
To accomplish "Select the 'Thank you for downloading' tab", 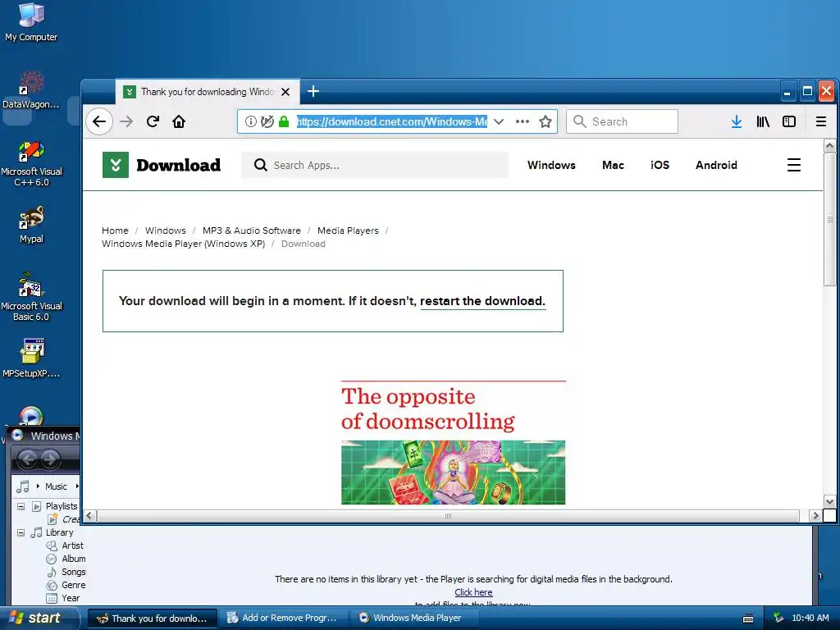I will 208,92.
